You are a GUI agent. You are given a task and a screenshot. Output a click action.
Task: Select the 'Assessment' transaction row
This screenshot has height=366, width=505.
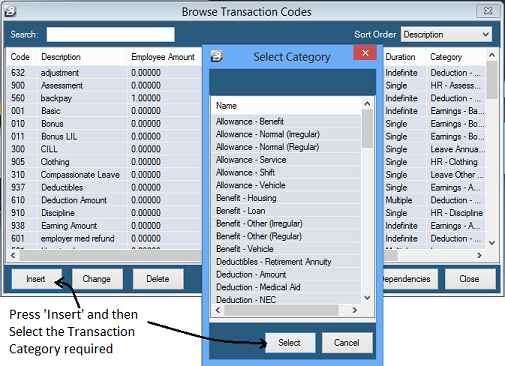tap(104, 85)
